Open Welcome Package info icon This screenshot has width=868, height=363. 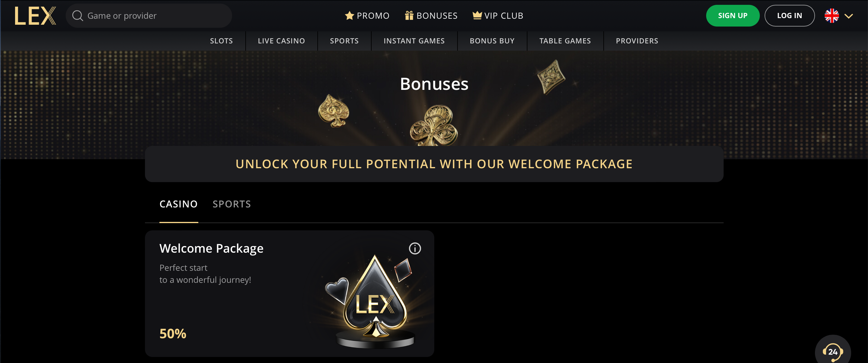click(415, 248)
